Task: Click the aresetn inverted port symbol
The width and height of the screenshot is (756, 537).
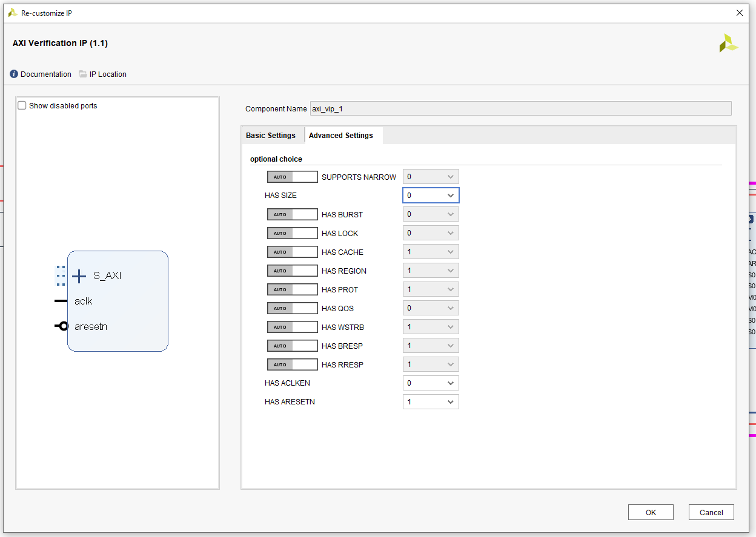Action: click(x=61, y=326)
